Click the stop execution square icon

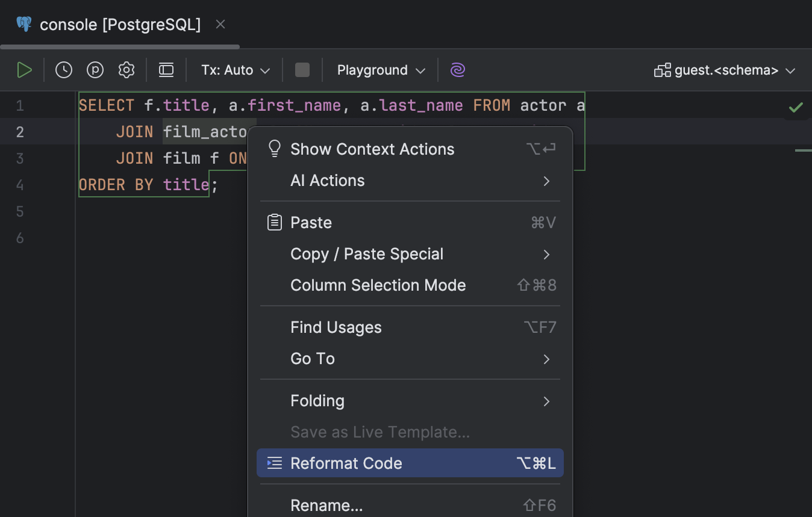pyautogui.click(x=302, y=69)
